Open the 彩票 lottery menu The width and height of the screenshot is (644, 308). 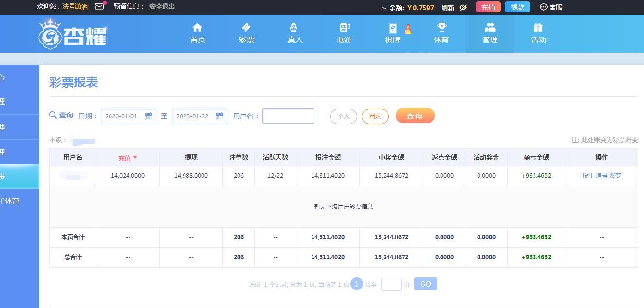click(x=246, y=34)
